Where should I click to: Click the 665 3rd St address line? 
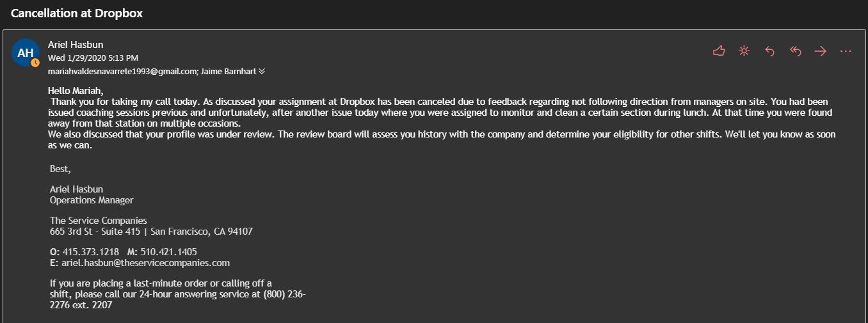point(151,232)
